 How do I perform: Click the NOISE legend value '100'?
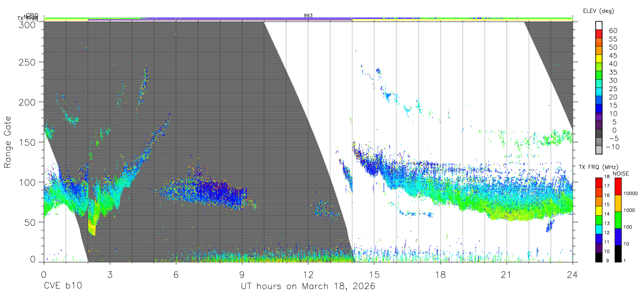click(x=628, y=227)
